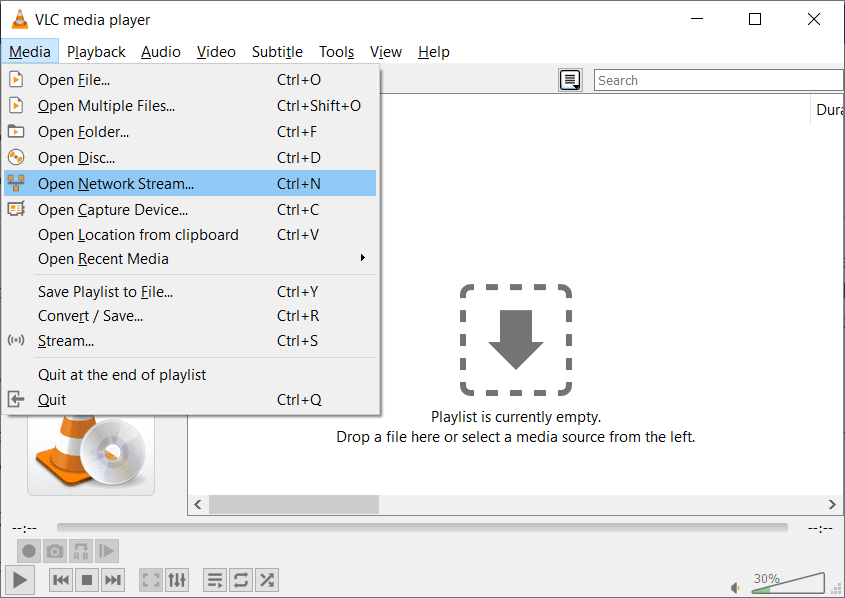Toggle Quit at the end of playlist
845x598 pixels.
[190, 374]
